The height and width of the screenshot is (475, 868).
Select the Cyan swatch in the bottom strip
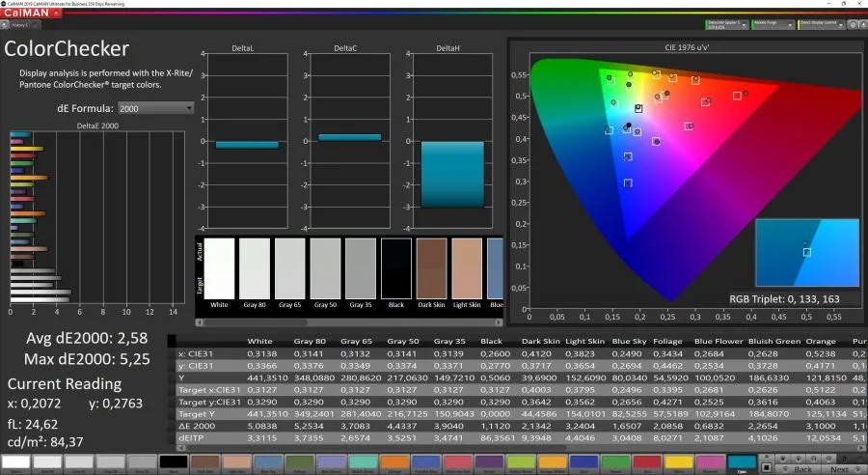[x=740, y=462]
